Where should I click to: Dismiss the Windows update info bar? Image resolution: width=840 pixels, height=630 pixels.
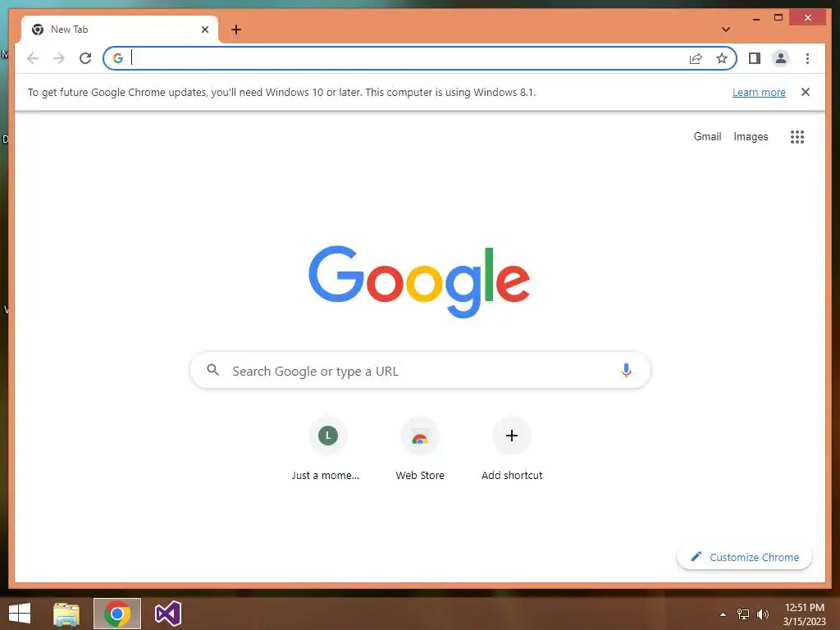coord(806,92)
